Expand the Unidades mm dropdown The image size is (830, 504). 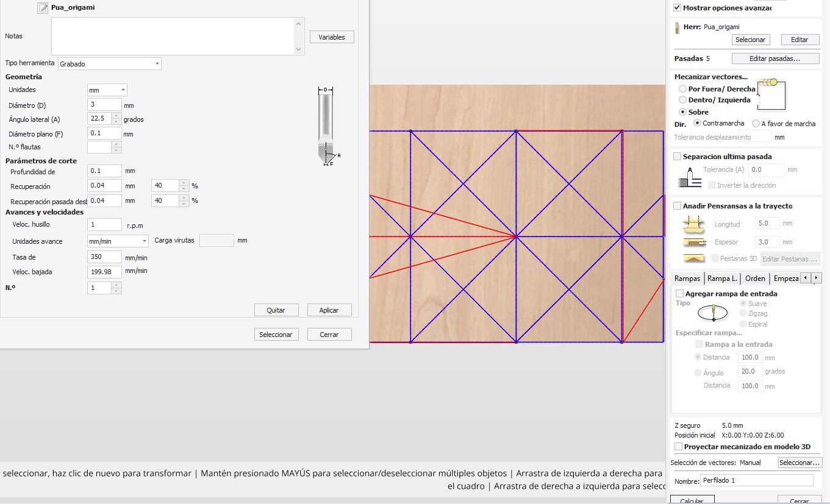coord(107,90)
